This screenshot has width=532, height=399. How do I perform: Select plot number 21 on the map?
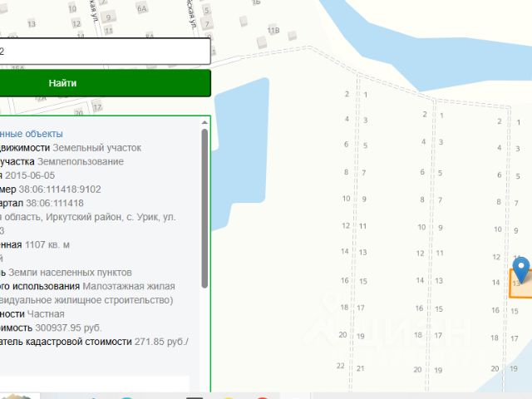click(360, 367)
